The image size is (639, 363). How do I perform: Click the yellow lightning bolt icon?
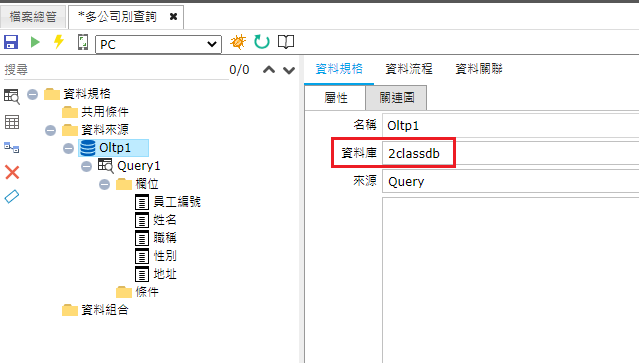(59, 42)
